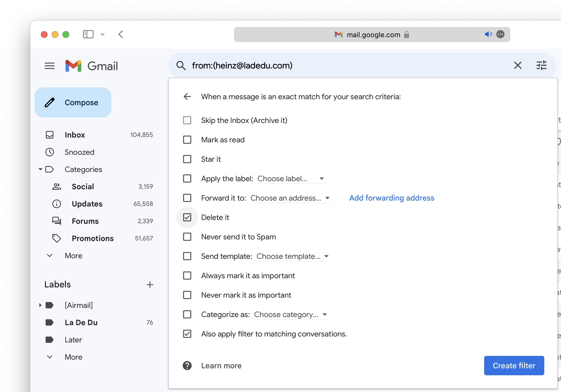Check the Forward it to box
Viewport: 561px width, 392px height.
tap(187, 198)
